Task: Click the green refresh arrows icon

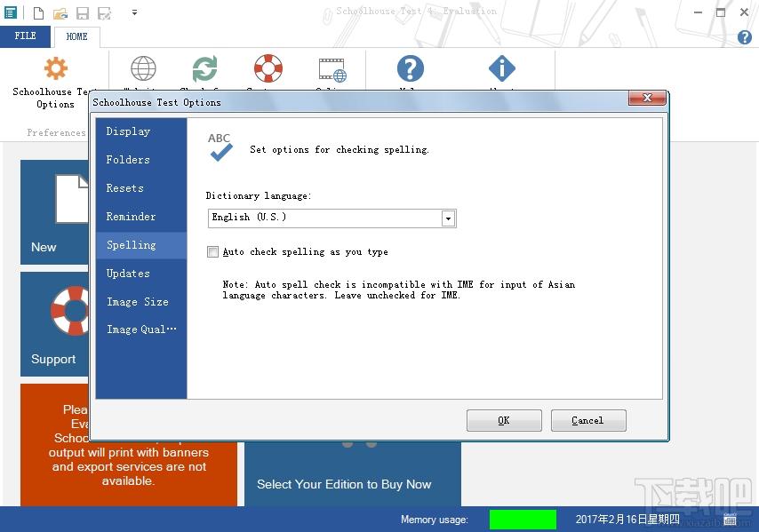Action: [x=204, y=68]
